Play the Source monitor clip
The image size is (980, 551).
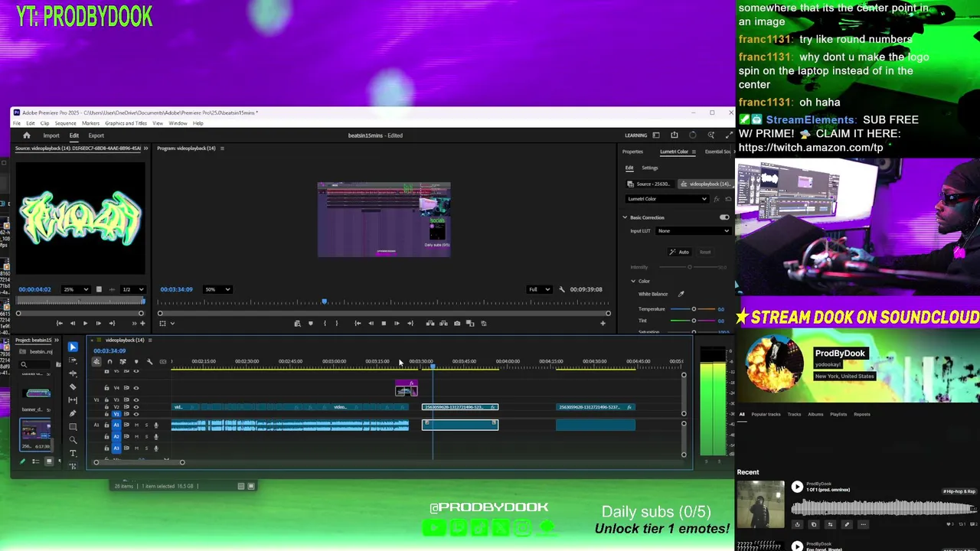point(85,323)
